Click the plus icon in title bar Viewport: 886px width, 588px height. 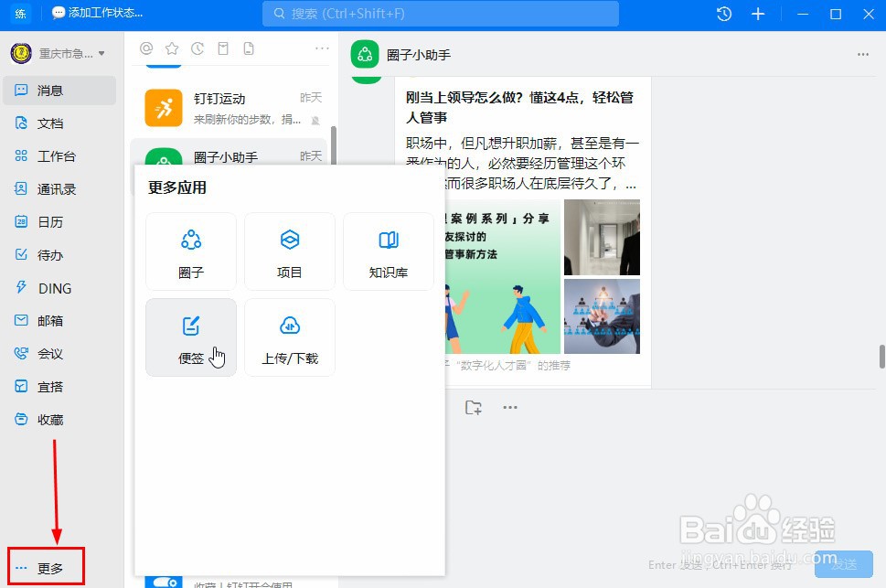point(758,14)
